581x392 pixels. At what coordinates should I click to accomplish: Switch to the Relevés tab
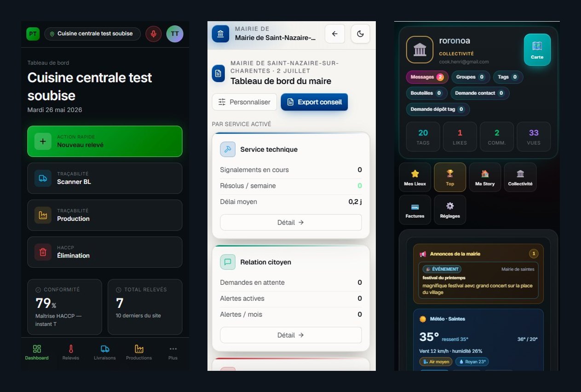pyautogui.click(x=71, y=352)
